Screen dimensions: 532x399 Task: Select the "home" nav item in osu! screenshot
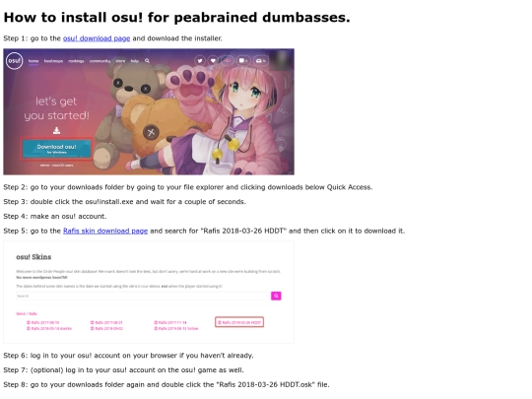(33, 61)
